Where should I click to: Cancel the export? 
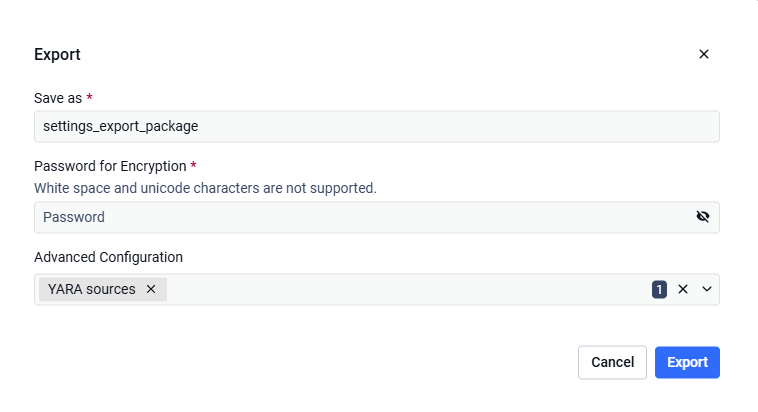[612, 362]
